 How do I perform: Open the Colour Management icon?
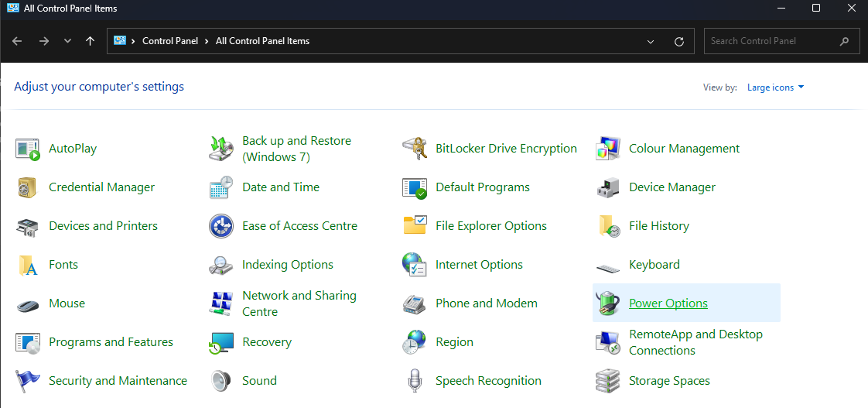[x=608, y=149]
